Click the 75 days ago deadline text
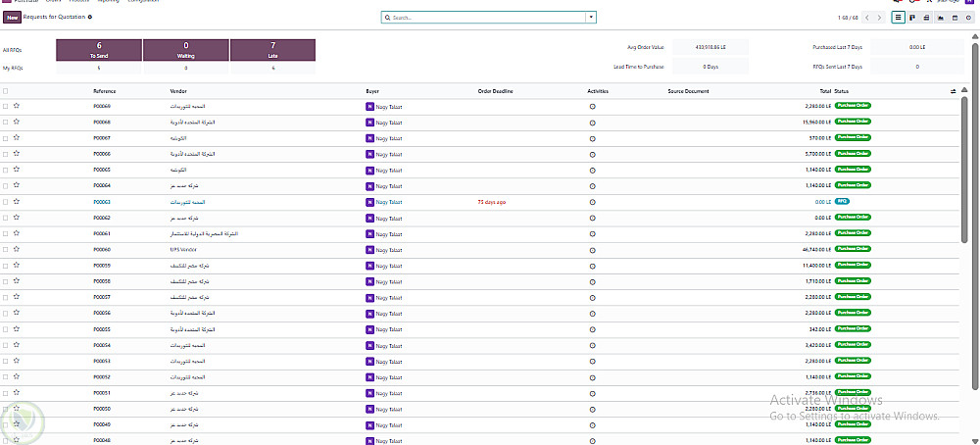The image size is (980, 445). tap(492, 202)
